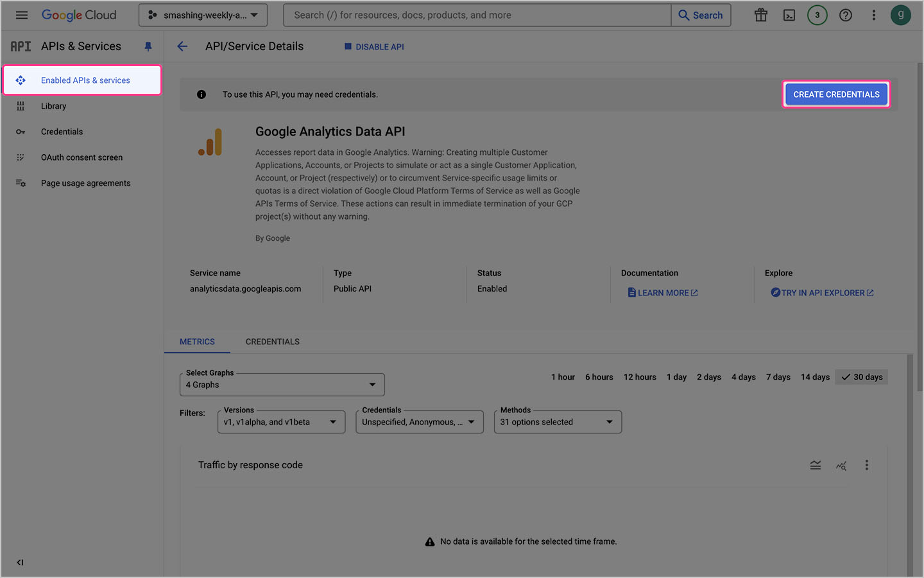Image resolution: width=924 pixels, height=578 pixels.
Task: Expand the Methods filter selector
Action: point(557,421)
